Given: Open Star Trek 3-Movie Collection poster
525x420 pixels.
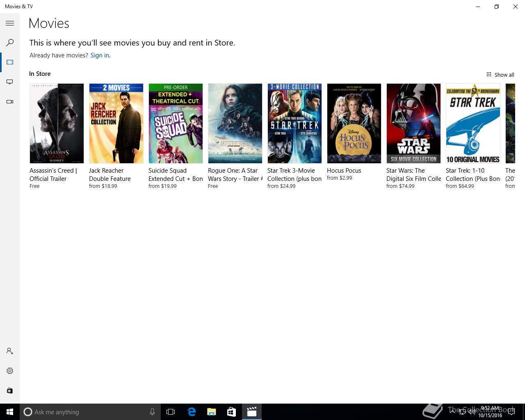Looking at the screenshot, I should [x=294, y=123].
